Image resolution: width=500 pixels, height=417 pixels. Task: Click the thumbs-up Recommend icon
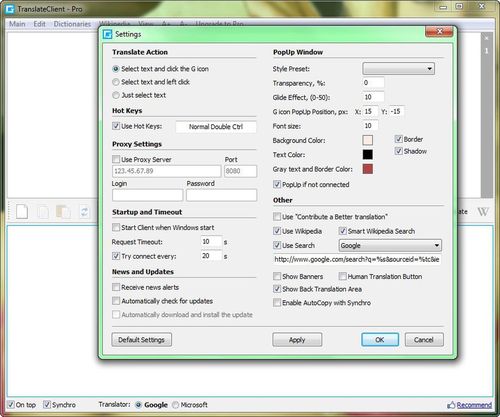pos(451,405)
